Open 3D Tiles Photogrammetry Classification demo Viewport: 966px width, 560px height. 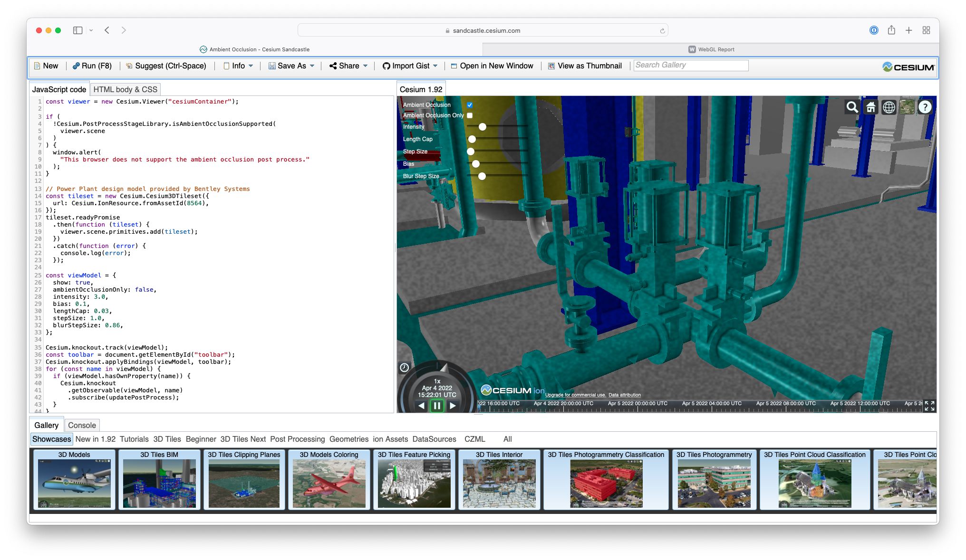[x=606, y=480]
